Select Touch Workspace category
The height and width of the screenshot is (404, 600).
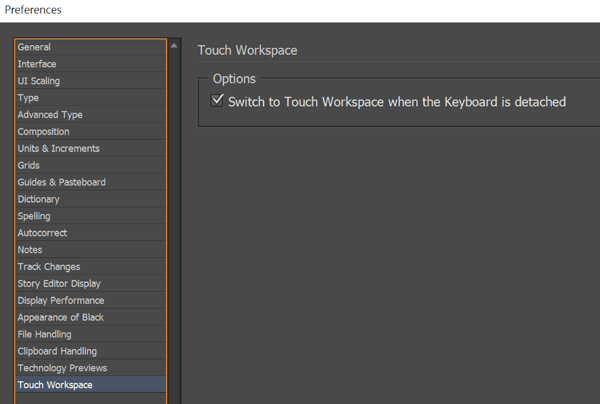click(x=91, y=384)
